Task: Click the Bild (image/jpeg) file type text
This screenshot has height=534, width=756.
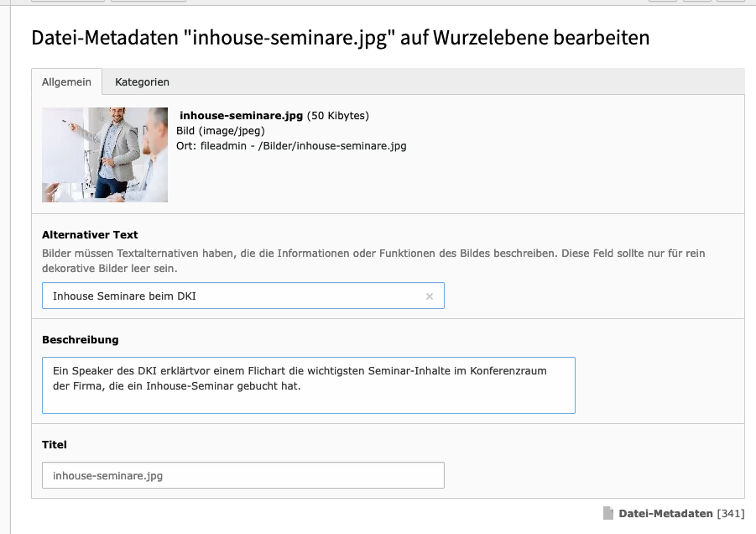Action: pyautogui.click(x=221, y=131)
